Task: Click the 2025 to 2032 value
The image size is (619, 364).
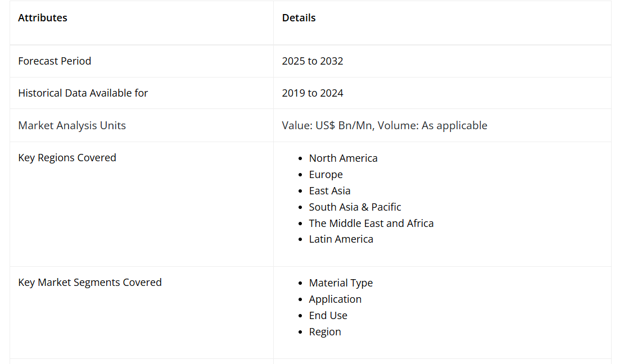Action: click(x=313, y=61)
